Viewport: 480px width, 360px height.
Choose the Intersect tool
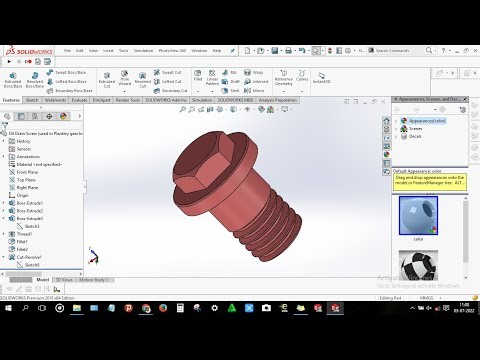[256, 81]
